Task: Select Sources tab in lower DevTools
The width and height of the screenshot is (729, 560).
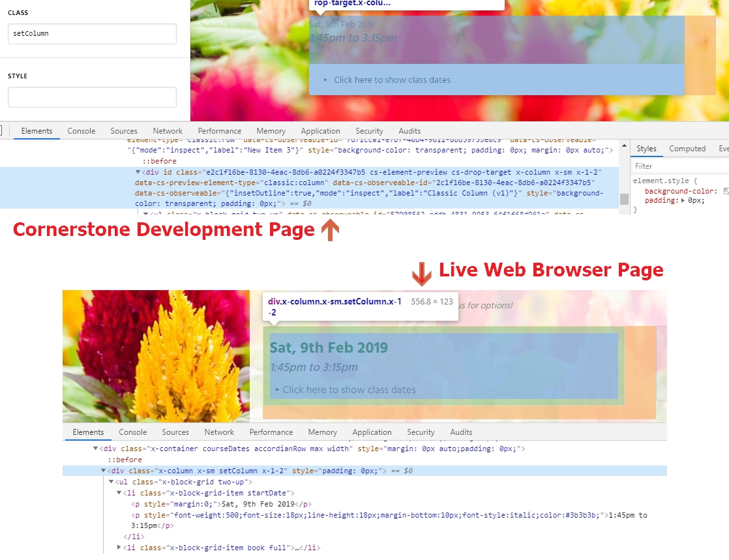Action: tap(175, 432)
